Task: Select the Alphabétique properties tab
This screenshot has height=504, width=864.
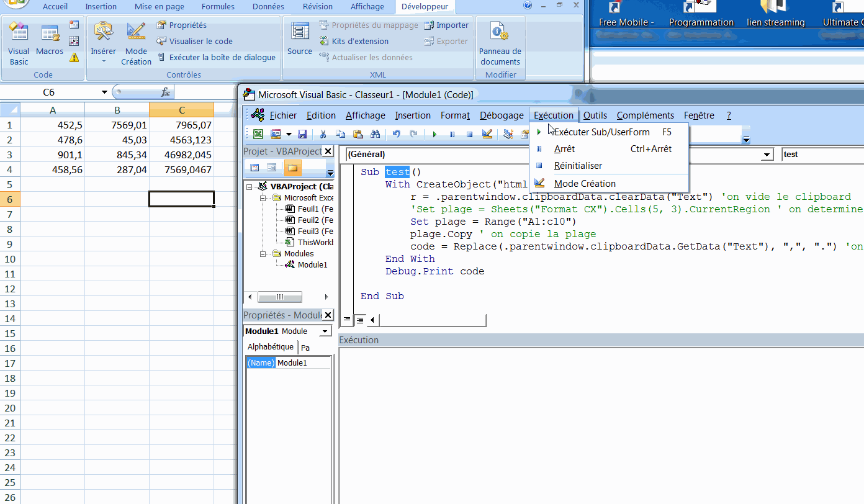Action: tap(271, 347)
